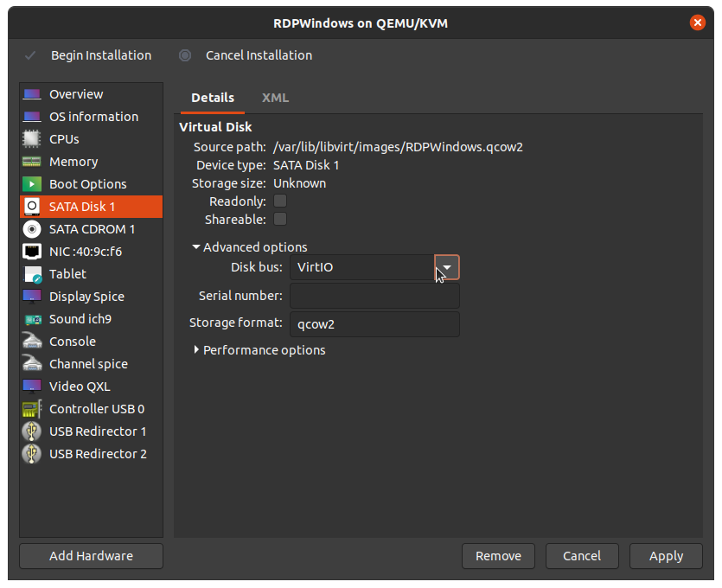The height and width of the screenshot is (588, 722).
Task: Expand the Performance options section
Action: pos(197,350)
